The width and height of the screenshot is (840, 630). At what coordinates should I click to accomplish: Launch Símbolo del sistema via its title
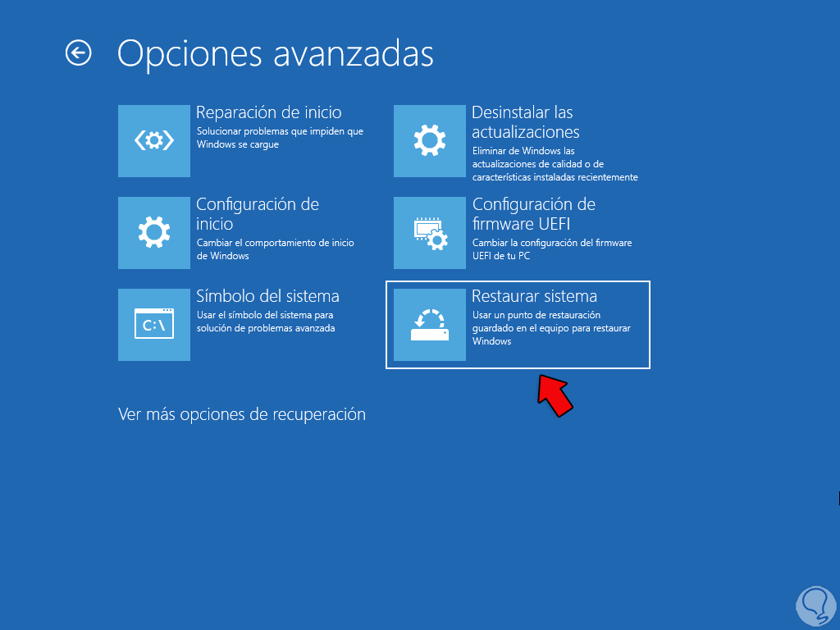tap(268, 296)
